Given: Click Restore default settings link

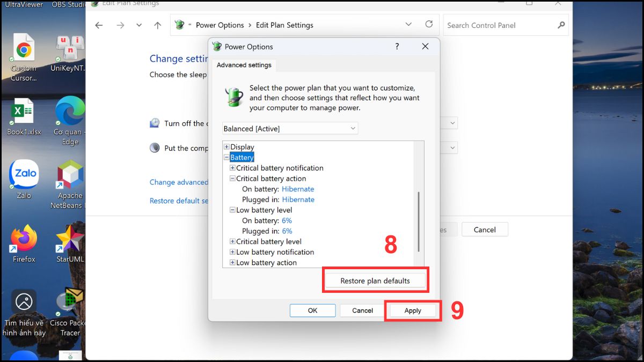Looking at the screenshot, I should (x=179, y=201).
